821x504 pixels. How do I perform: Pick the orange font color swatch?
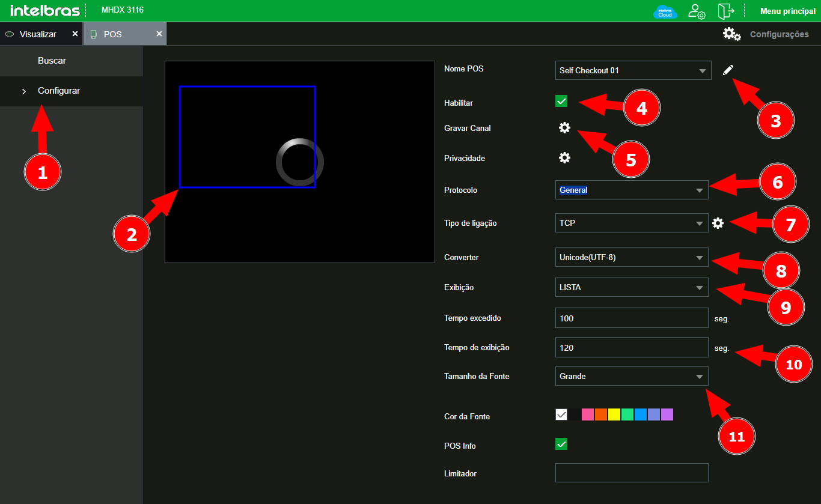coord(601,414)
